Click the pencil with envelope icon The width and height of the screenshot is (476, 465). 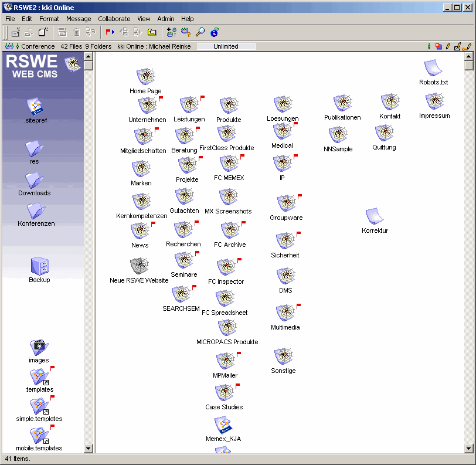pos(457,46)
